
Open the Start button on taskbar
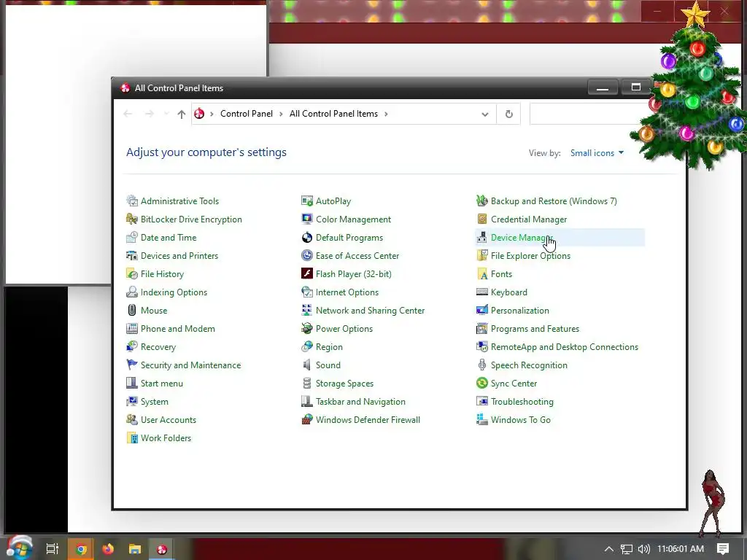point(18,548)
